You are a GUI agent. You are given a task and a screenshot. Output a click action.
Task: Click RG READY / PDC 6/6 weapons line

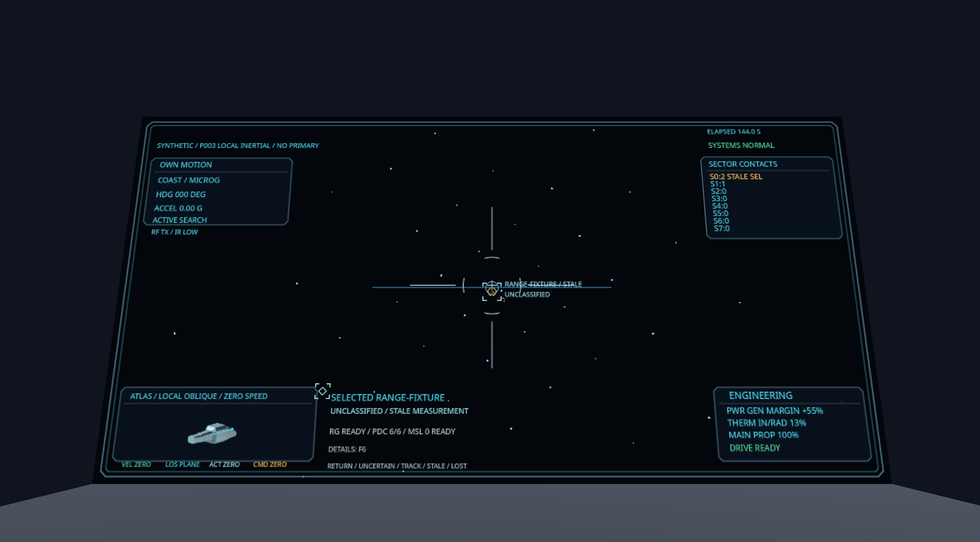pos(392,432)
